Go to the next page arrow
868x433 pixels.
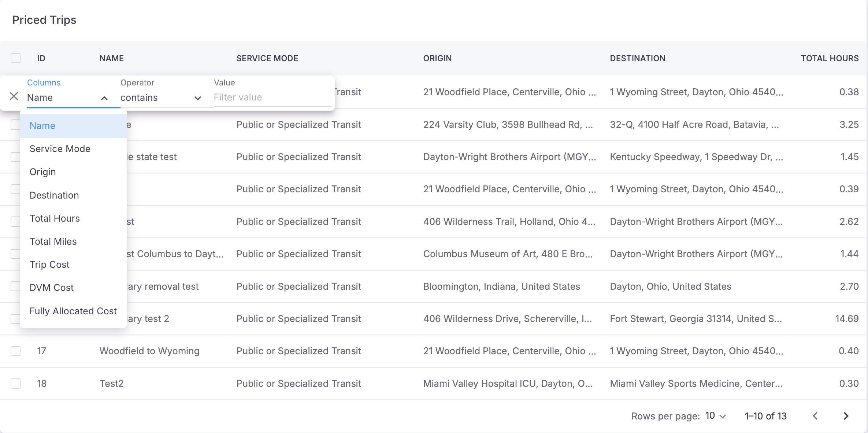click(846, 416)
